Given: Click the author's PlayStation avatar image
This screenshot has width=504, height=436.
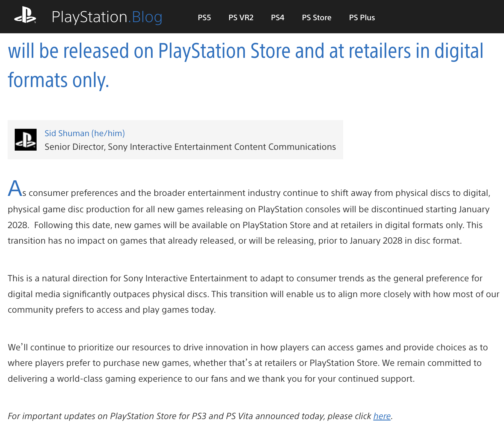Looking at the screenshot, I should (x=26, y=140).
